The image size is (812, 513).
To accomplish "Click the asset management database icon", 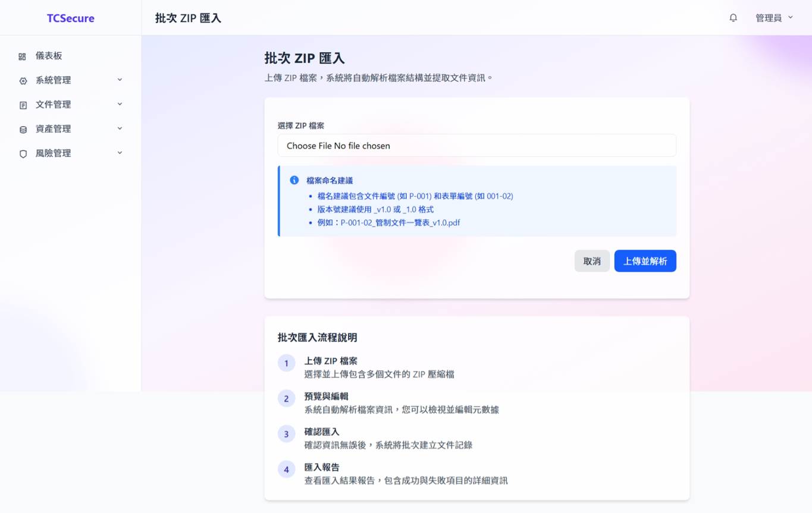I will click(23, 130).
